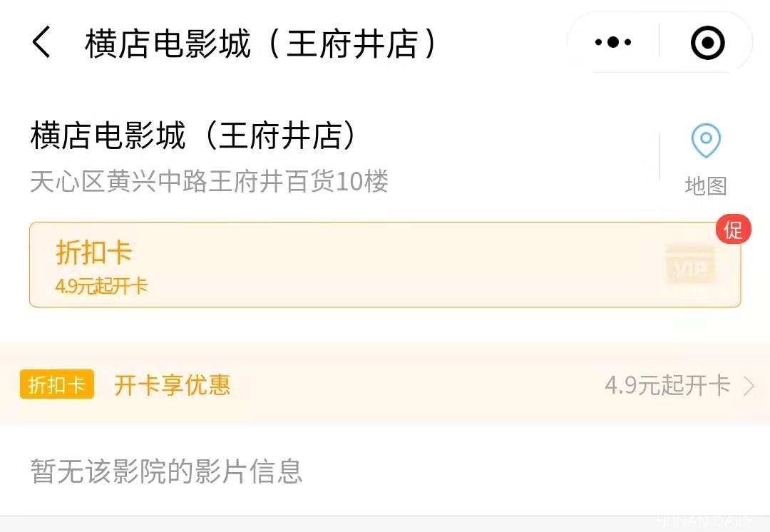Open the 折扣卡 discount card banner
The height and width of the screenshot is (532, 770).
pos(385,265)
